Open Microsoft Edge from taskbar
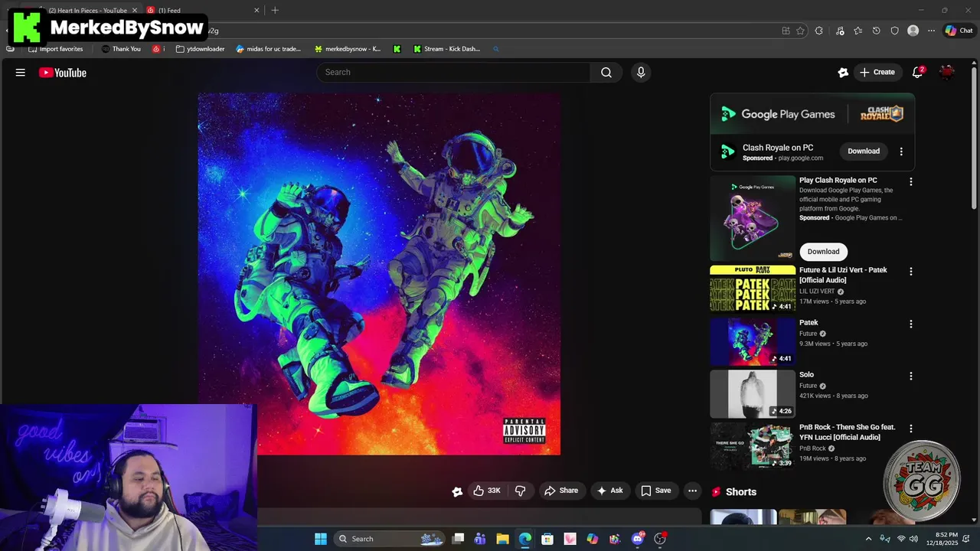 (x=524, y=539)
